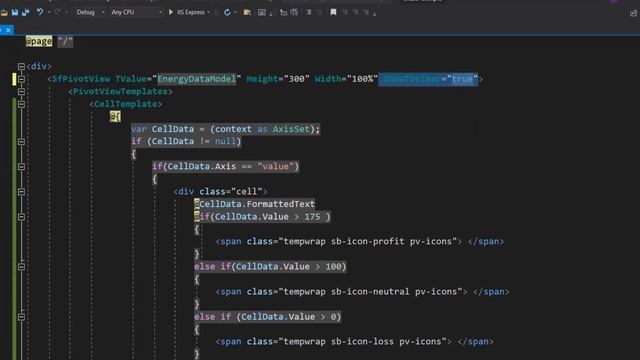Click the AxisSet type in the cast
Screen dimensions: 640x360
[291, 129]
